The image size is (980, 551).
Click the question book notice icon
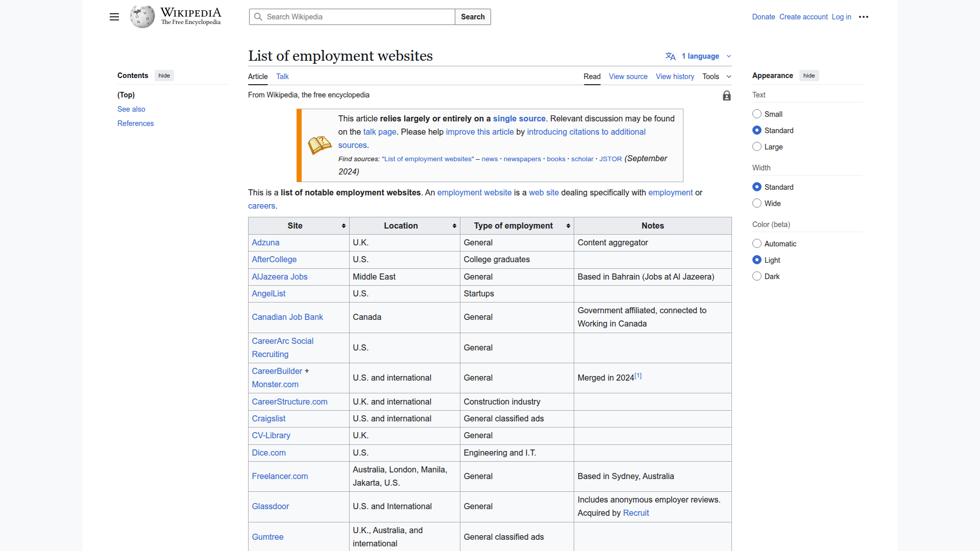coord(320,145)
